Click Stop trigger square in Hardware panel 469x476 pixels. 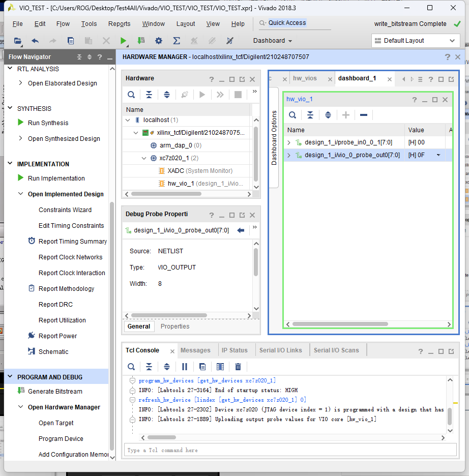pyautogui.click(x=238, y=95)
